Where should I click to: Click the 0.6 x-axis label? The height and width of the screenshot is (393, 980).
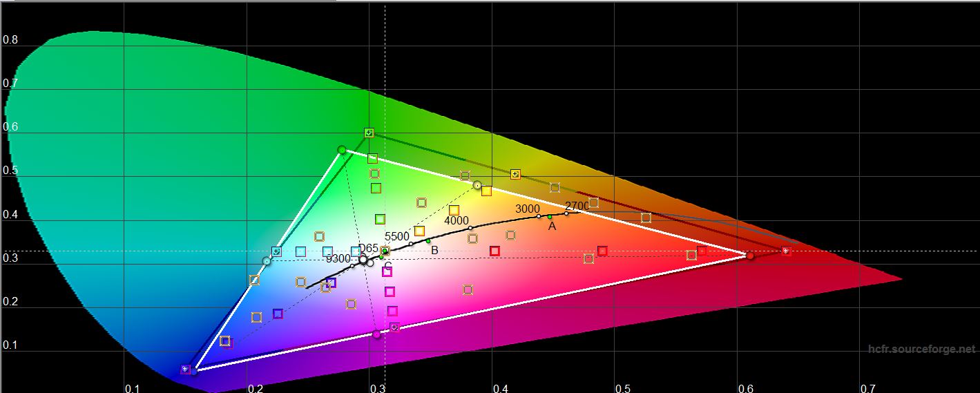[x=746, y=390]
